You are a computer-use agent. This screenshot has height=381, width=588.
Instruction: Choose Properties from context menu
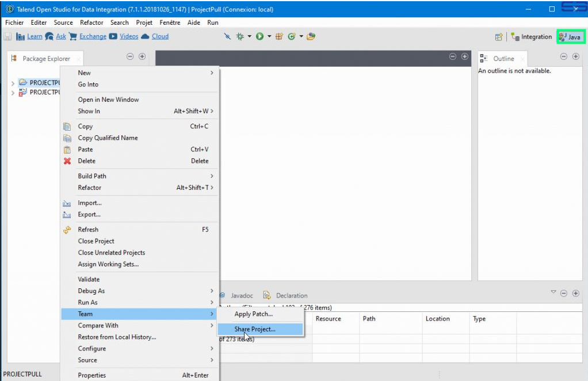point(139,375)
